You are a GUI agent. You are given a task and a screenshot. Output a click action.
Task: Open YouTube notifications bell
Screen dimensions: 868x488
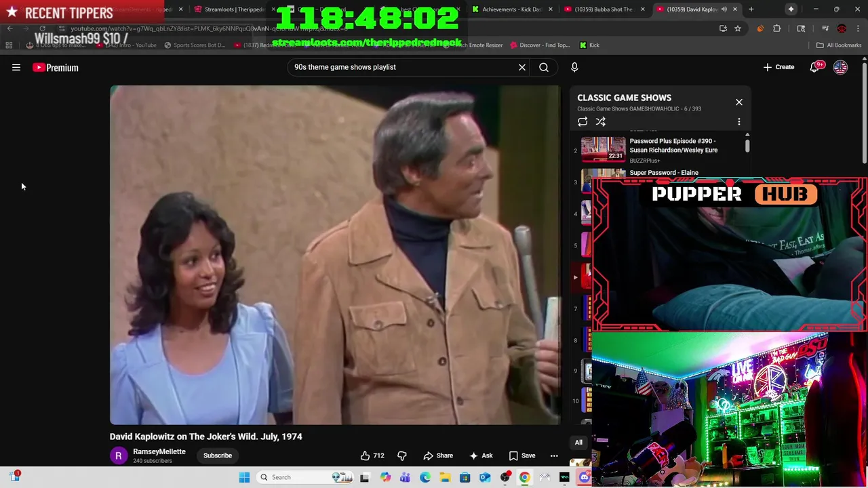814,67
